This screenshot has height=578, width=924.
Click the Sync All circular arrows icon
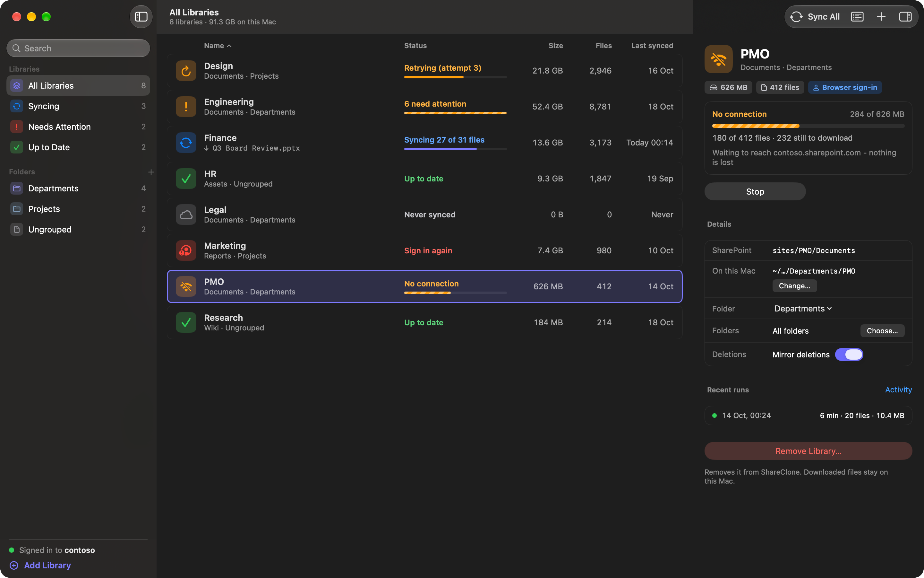796,17
